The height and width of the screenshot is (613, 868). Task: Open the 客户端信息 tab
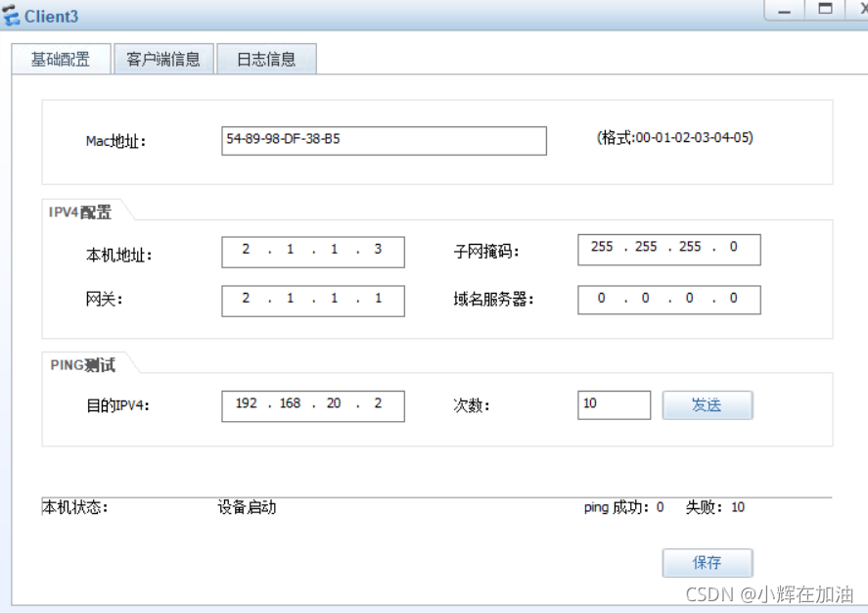(163, 59)
